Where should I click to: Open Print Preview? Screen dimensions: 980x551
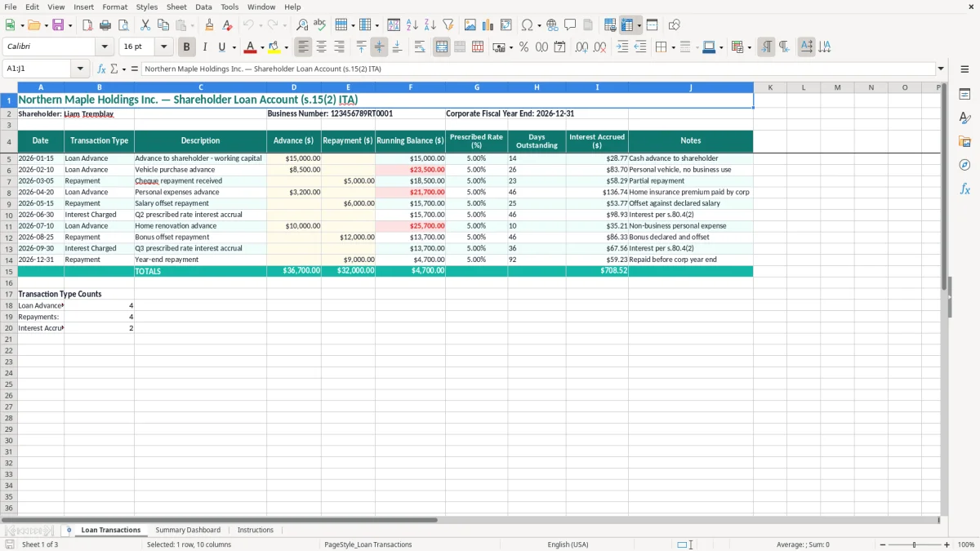(123, 25)
